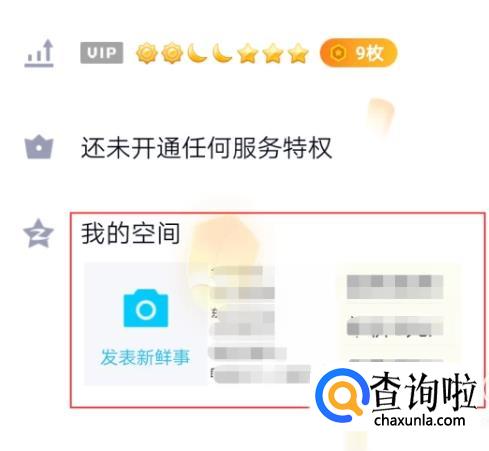Select the first crescent moon level icon
The image size is (489, 451).
(197, 53)
